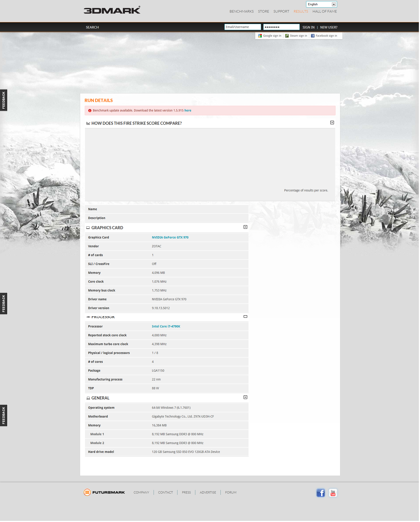Click the 88 W TDP value
Screen dimensions: 420x522
[155, 388]
